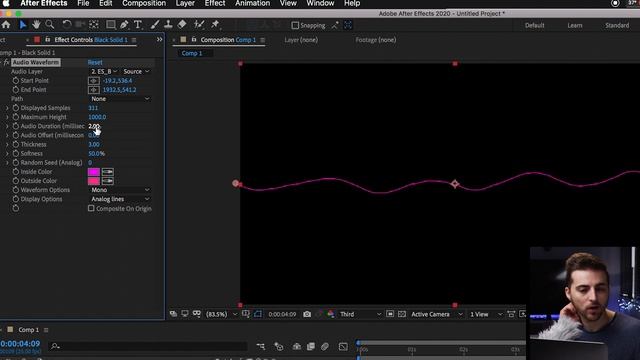
Task: Open the Source dropdown
Action: point(136,71)
